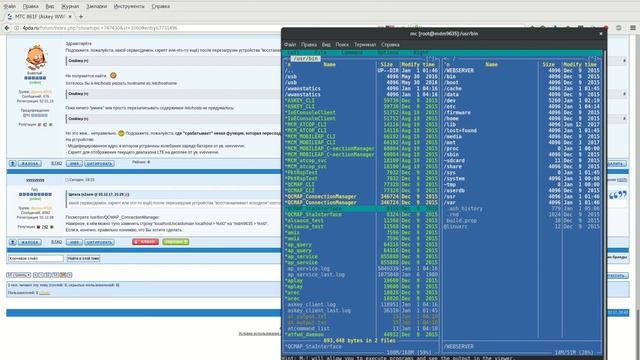Click the 'Найти в этой теме' button
640x360 pixels.
[83, 258]
